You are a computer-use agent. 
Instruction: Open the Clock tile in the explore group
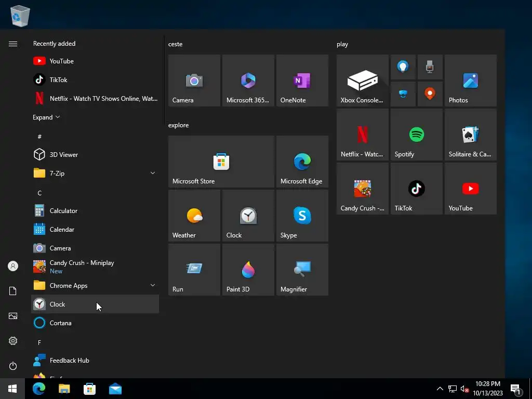pyautogui.click(x=248, y=216)
